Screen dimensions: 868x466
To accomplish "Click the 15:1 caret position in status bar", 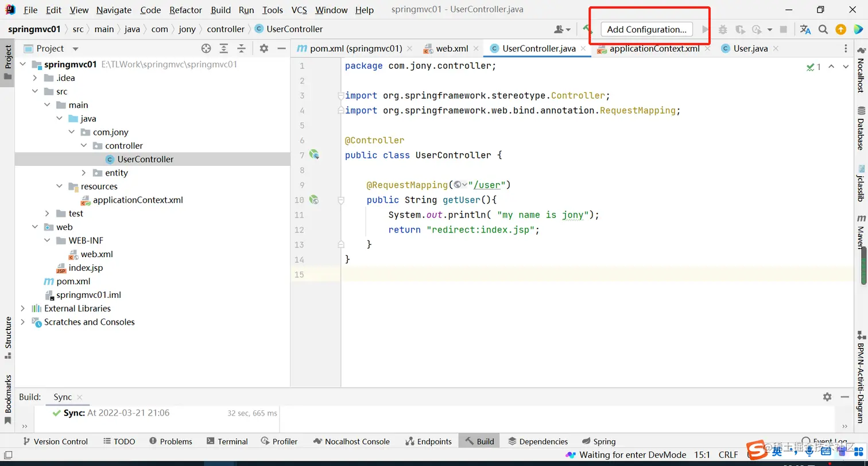I will pyautogui.click(x=702, y=455).
